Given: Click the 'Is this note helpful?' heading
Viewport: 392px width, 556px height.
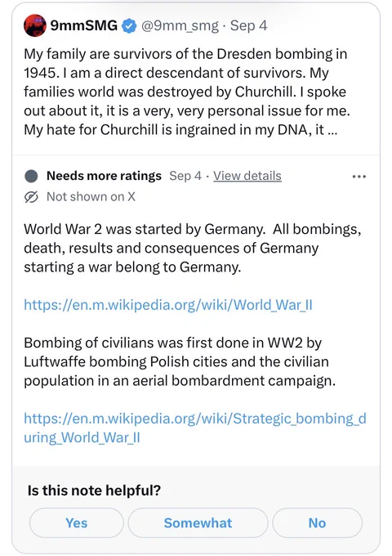Looking at the screenshot, I should click(x=94, y=491).
